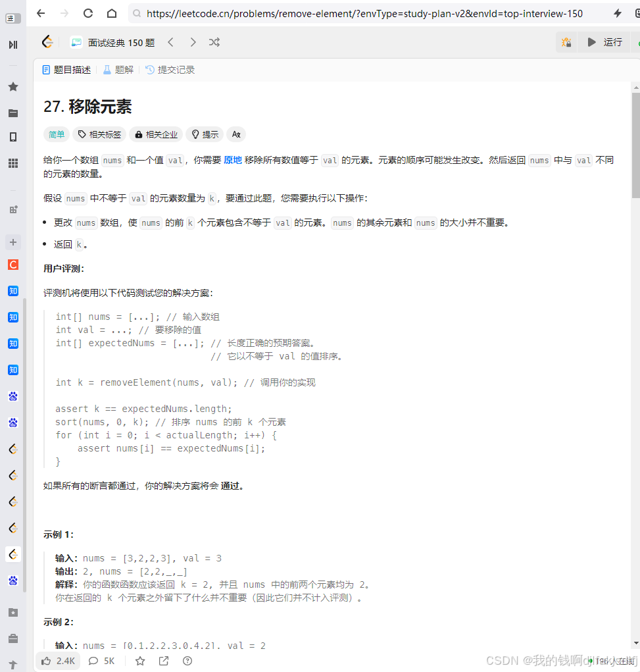Focus the URL address field
The height and width of the screenshot is (672, 640).
tap(364, 14)
